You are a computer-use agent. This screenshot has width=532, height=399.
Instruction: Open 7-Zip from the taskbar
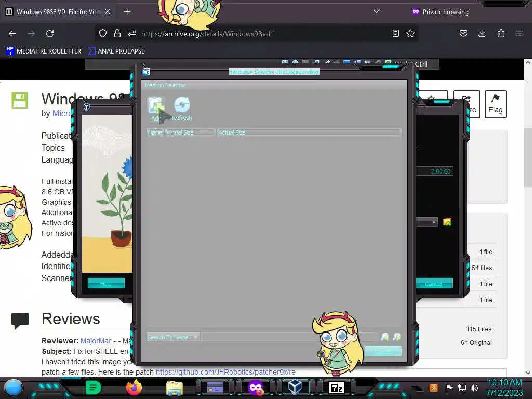pyautogui.click(x=337, y=388)
